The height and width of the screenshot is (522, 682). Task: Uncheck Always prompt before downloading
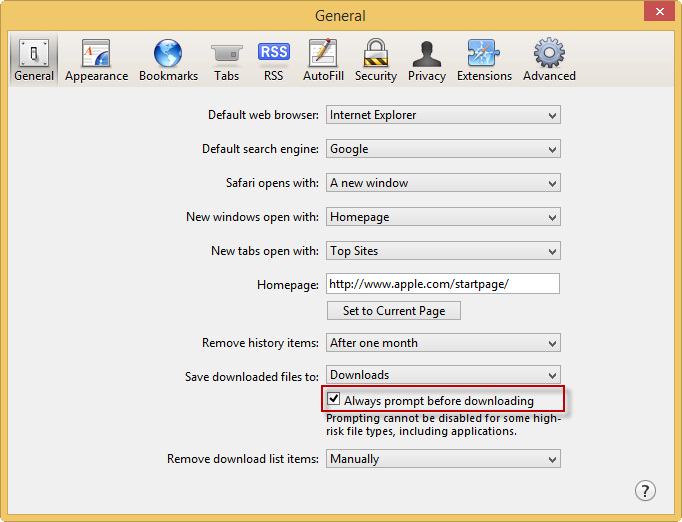(335, 401)
